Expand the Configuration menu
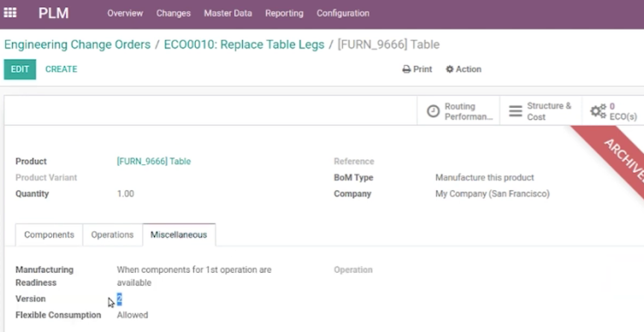 click(343, 13)
